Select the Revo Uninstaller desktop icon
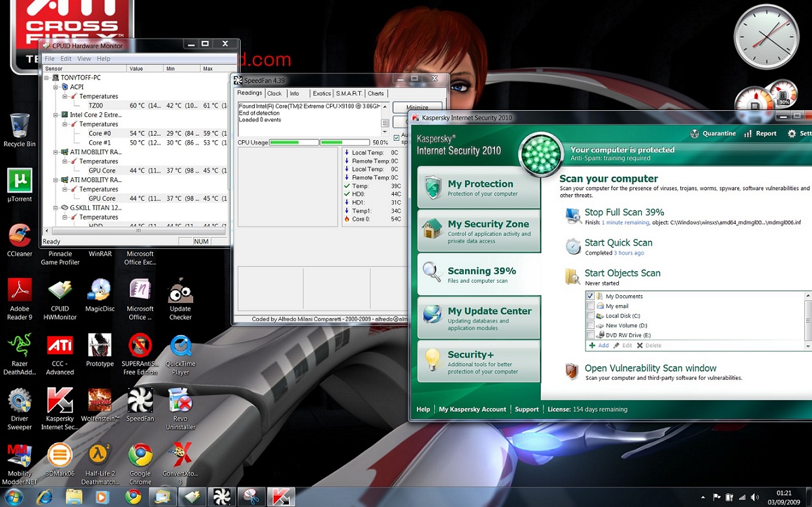The height and width of the screenshot is (507, 812). tap(180, 409)
